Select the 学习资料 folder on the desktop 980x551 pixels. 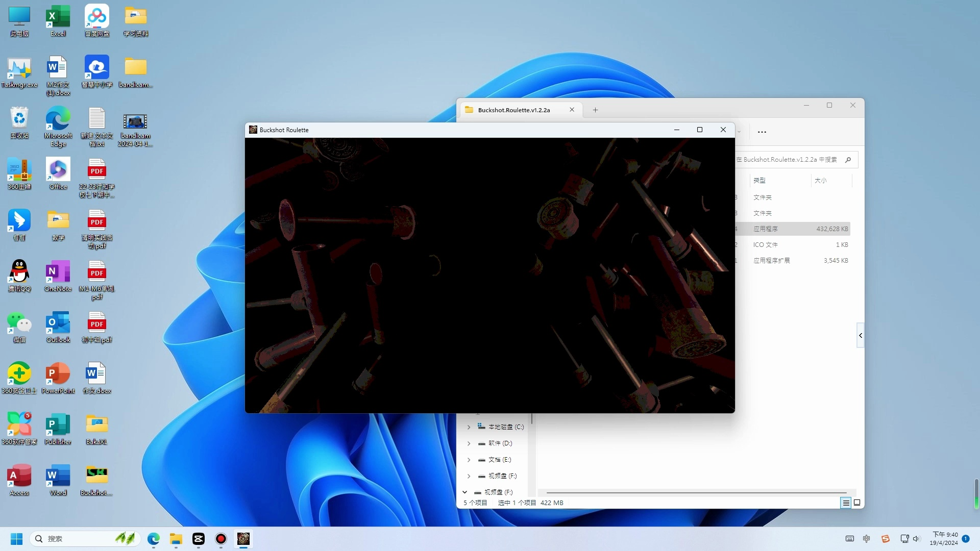(136, 20)
